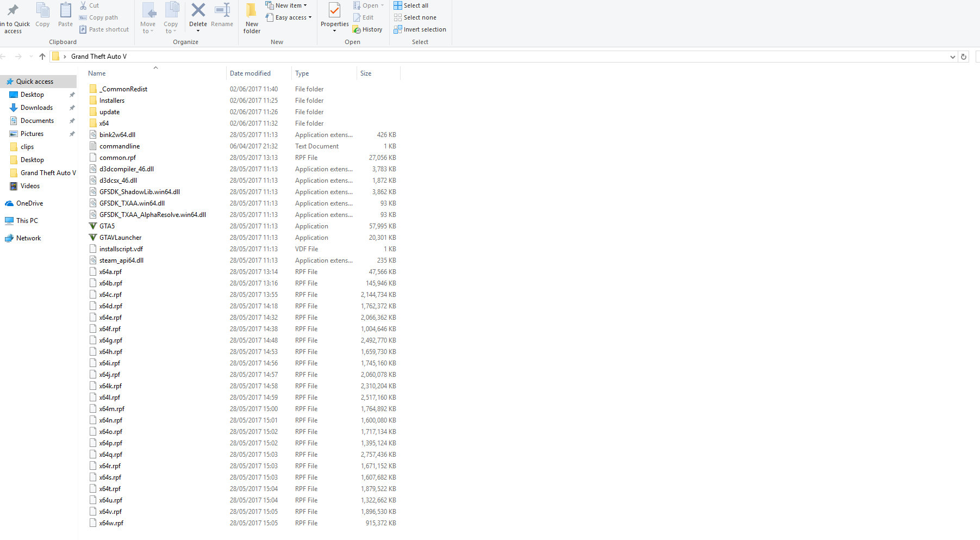Viewport: 980px width, 540px height.
Task: Select Copy path in Clipboard group
Action: (x=98, y=17)
